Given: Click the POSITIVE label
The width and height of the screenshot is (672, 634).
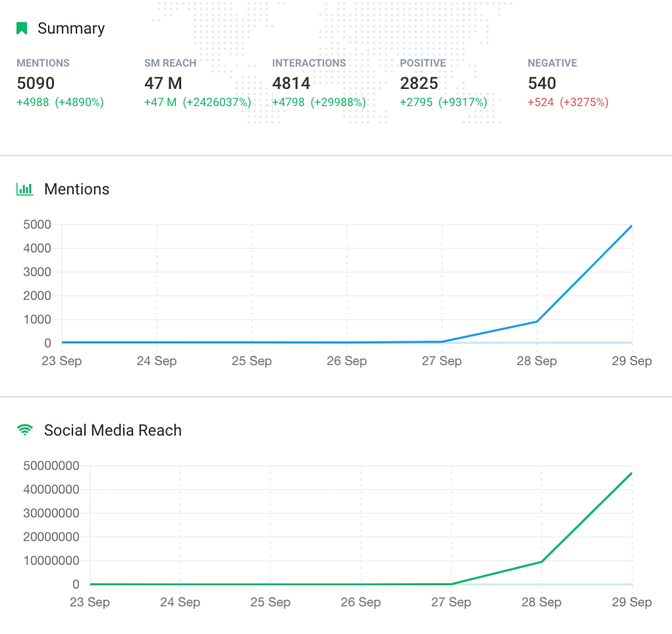Looking at the screenshot, I should [423, 63].
